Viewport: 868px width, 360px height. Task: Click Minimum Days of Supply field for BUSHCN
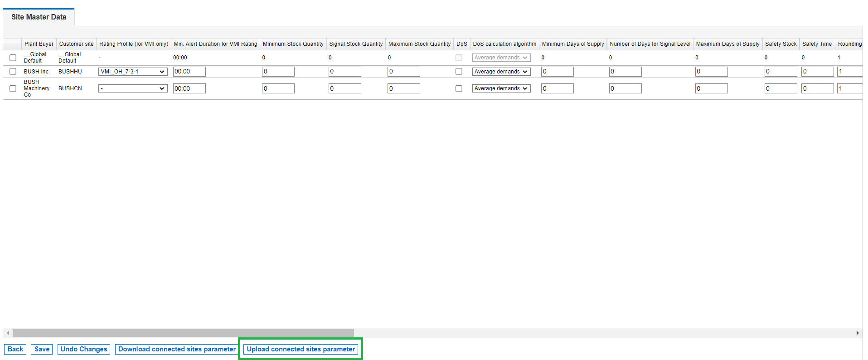click(x=558, y=88)
